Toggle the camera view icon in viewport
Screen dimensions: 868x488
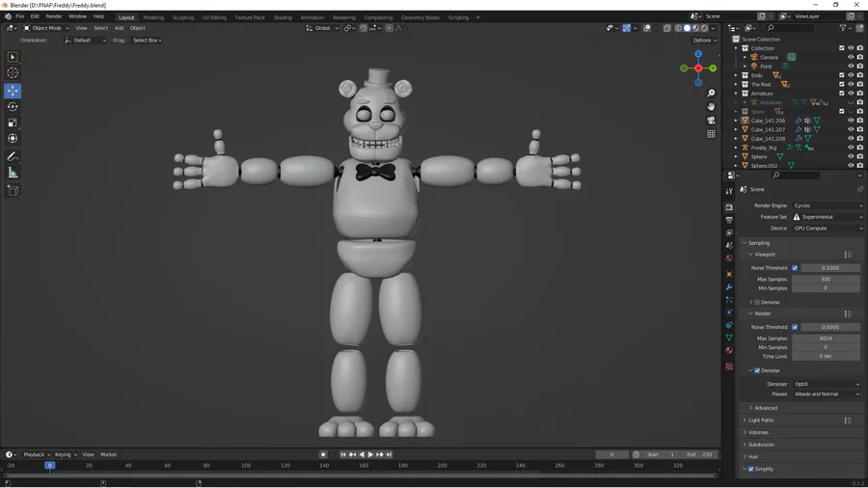click(712, 120)
